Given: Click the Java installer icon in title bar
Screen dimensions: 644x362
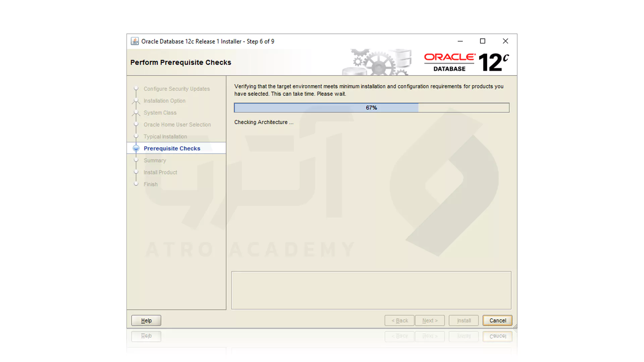Looking at the screenshot, I should pos(135,41).
